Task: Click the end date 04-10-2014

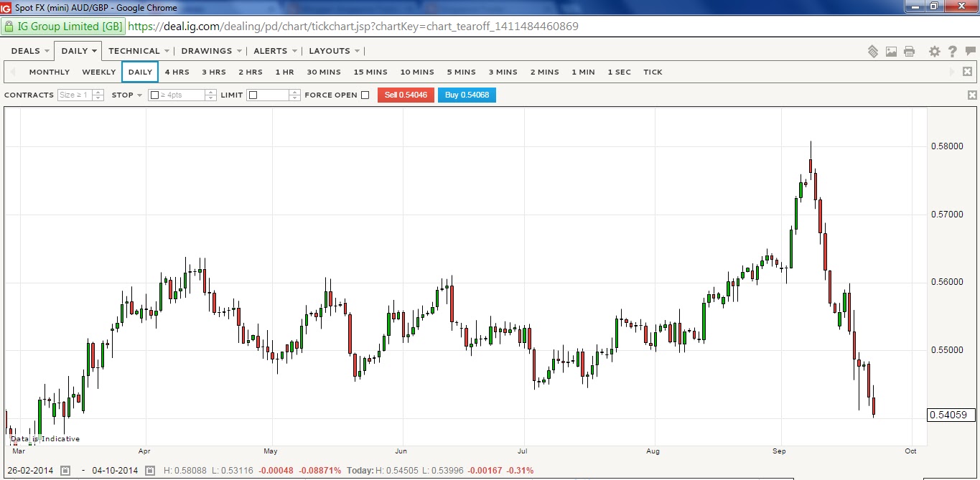Action: [114, 471]
